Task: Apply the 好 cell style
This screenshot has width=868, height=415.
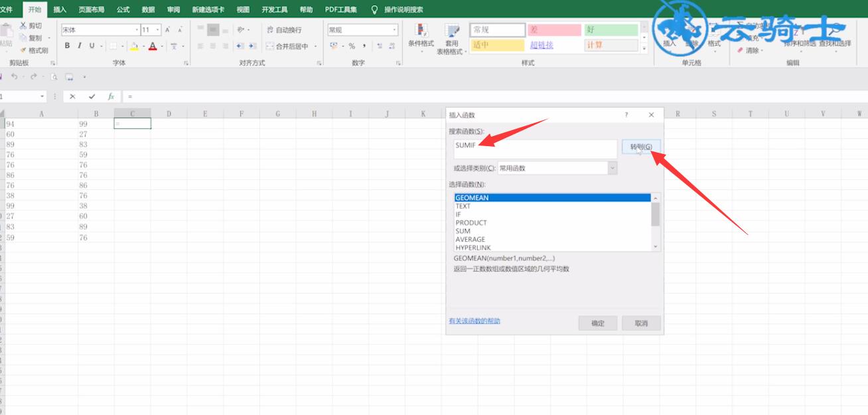Action: click(611, 30)
